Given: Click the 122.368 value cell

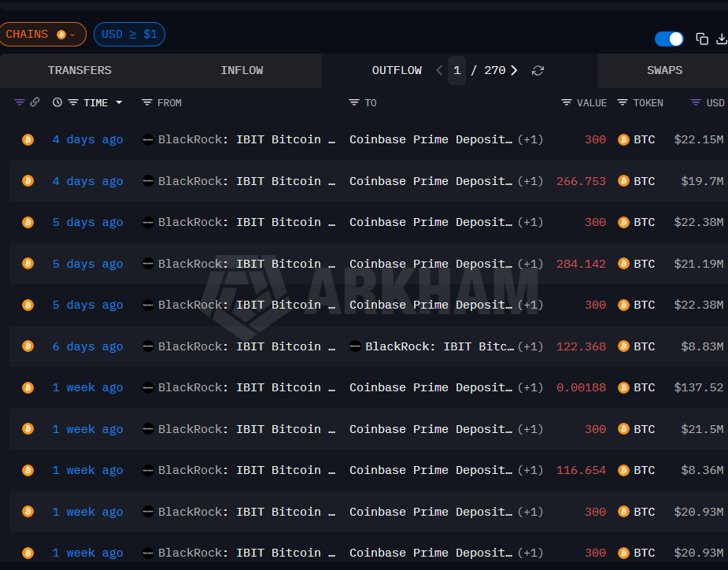Looking at the screenshot, I should (x=581, y=346).
